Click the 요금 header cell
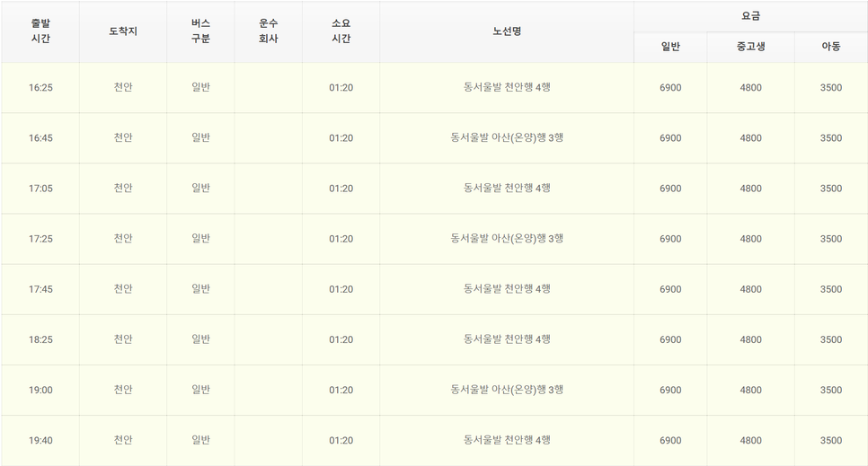The width and height of the screenshot is (868, 466). [x=750, y=16]
